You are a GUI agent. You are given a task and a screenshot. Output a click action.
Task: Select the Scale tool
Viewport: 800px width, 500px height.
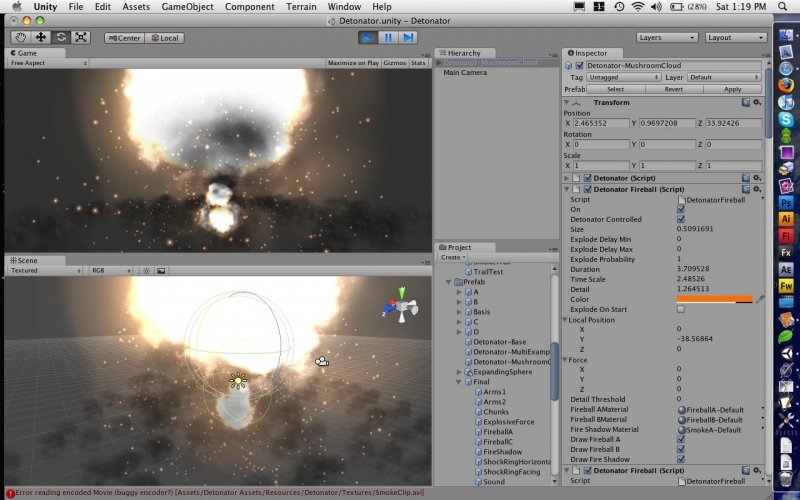[x=81, y=37]
